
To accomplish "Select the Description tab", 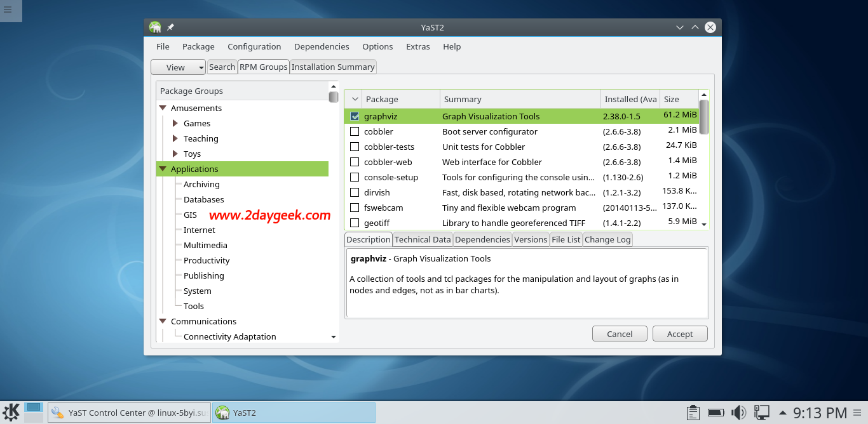I will 369,239.
